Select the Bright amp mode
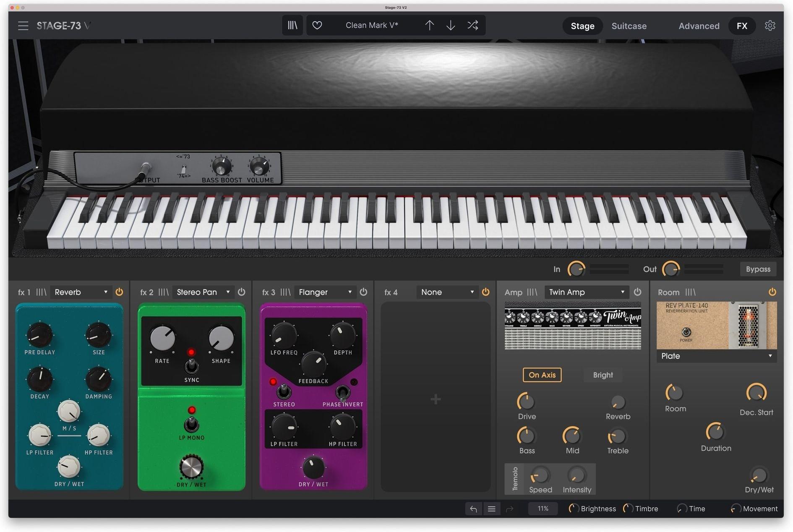 click(603, 375)
